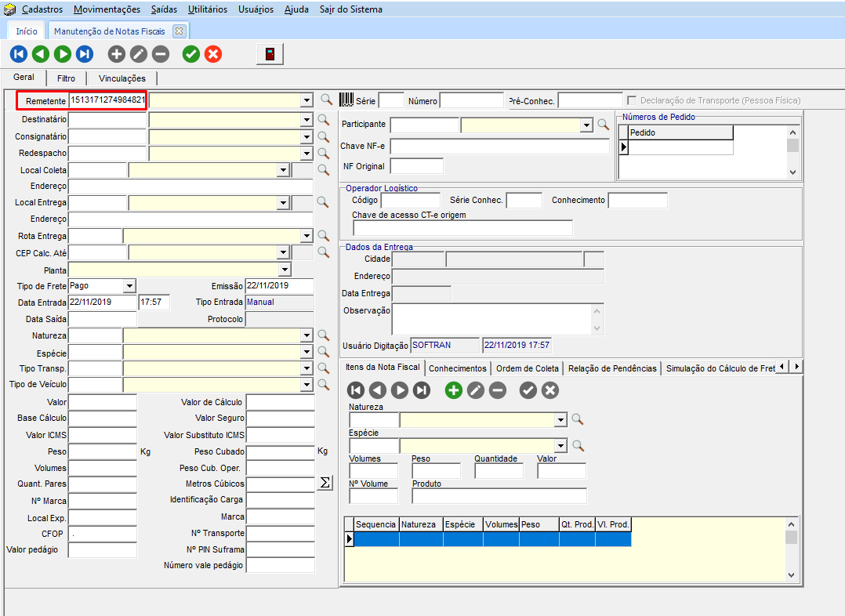
Task: Go to first record in main toolbar
Action: (x=19, y=54)
